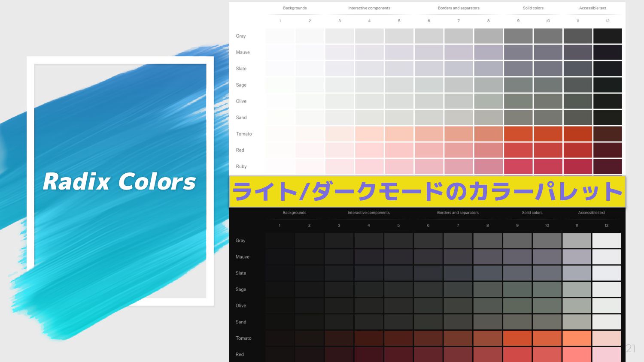Pick light palette Sage step 10 swatch

pyautogui.click(x=548, y=85)
